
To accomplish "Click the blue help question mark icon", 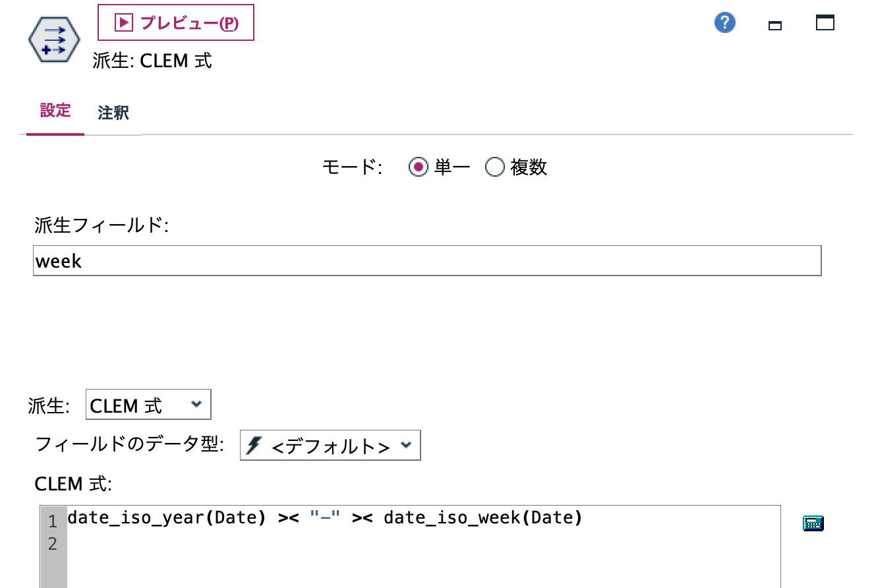I will tap(724, 22).
